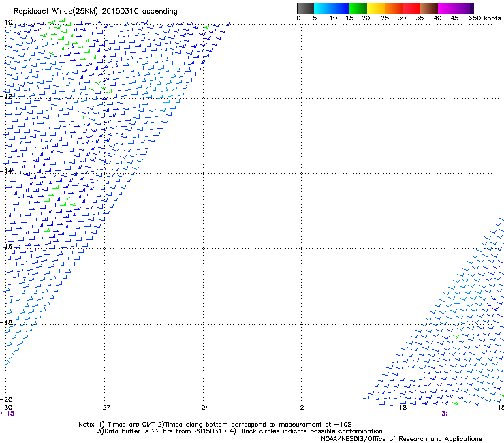The height and width of the screenshot is (443, 504).
Task: Click the orange 25-30 knots color segment
Action: (394, 8)
